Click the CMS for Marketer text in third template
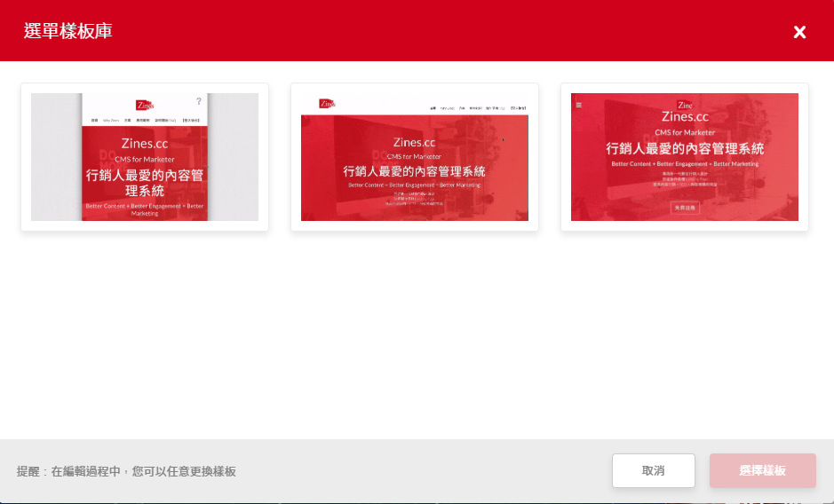 (685, 131)
